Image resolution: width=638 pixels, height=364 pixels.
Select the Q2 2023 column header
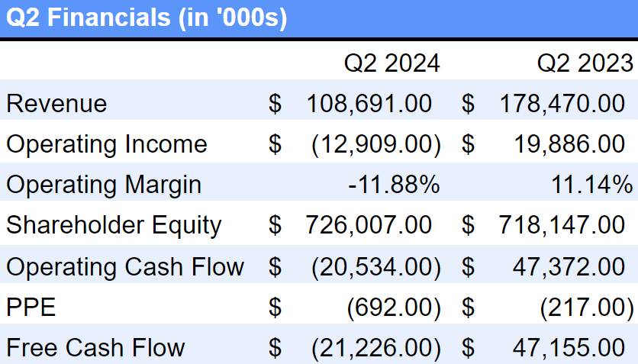coord(585,63)
